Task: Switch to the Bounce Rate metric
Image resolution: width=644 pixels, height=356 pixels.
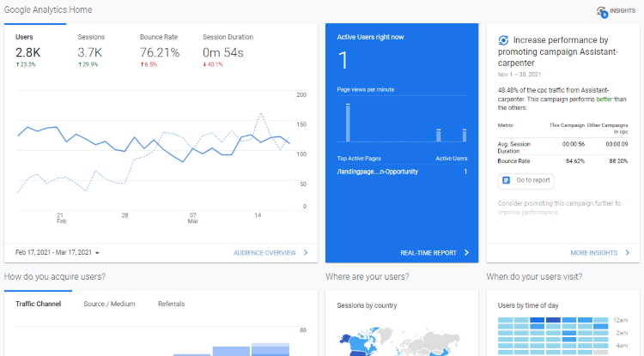Action: click(160, 48)
